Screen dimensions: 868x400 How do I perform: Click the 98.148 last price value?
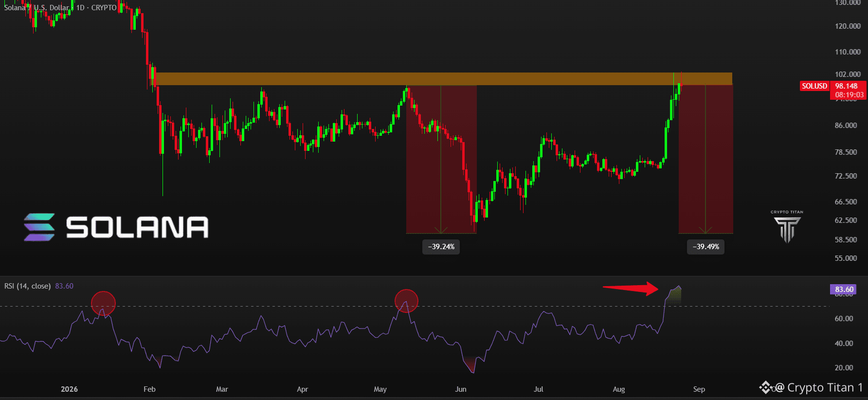[x=847, y=86]
